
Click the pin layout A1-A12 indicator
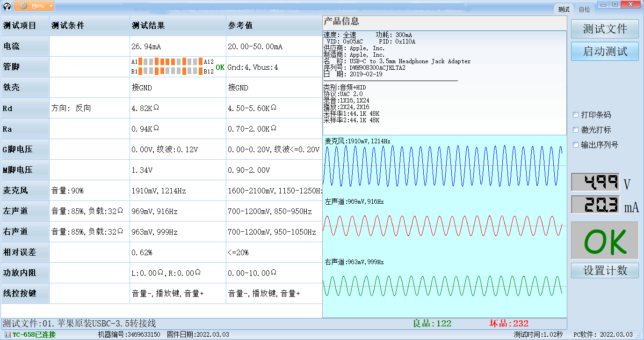tap(171, 62)
